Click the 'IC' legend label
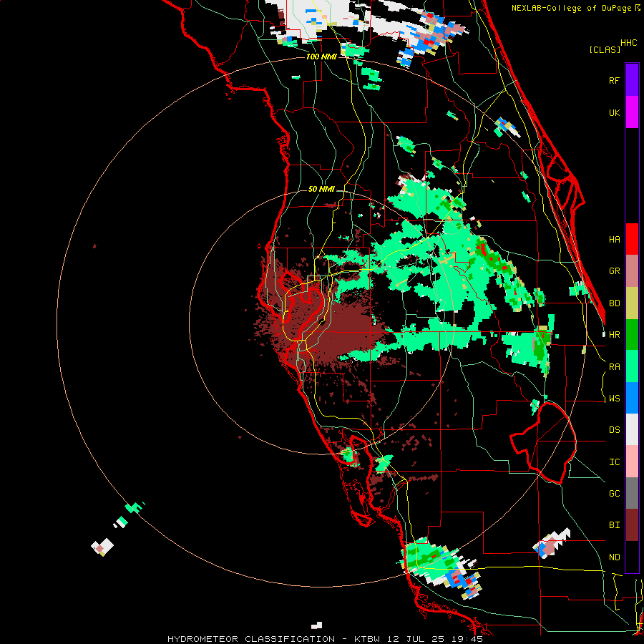The image size is (644, 644). tap(614, 462)
